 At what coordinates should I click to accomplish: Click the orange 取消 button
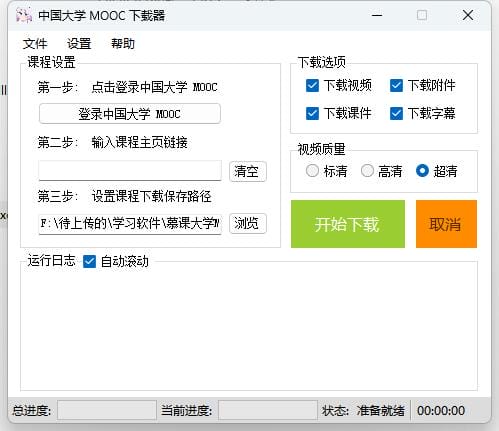446,224
